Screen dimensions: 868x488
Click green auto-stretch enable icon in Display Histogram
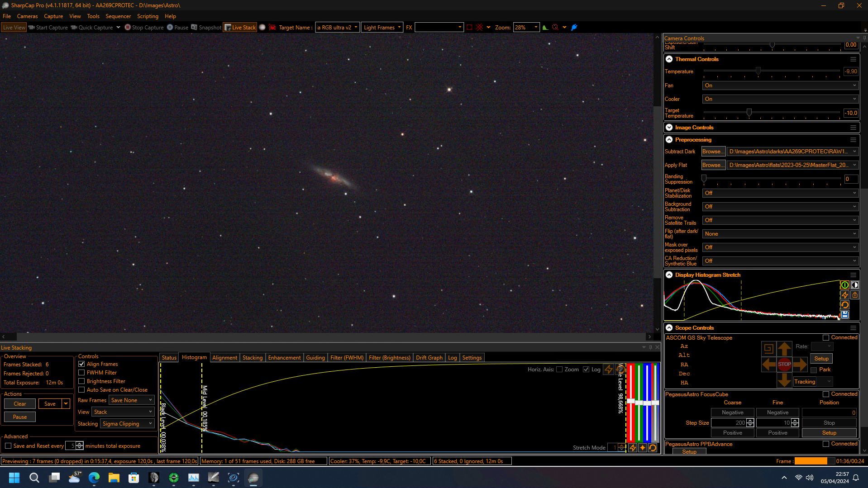tap(844, 285)
